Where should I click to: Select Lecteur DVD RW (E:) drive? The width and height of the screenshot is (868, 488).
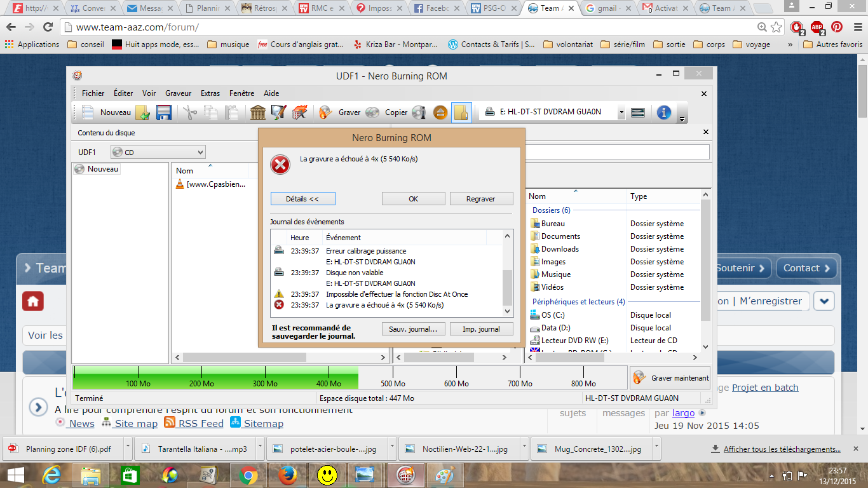coord(569,341)
